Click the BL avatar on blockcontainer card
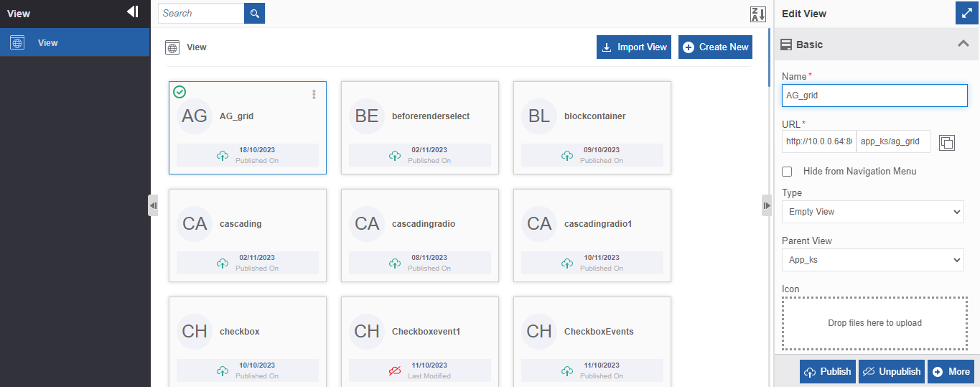The height and width of the screenshot is (387, 980). click(539, 116)
